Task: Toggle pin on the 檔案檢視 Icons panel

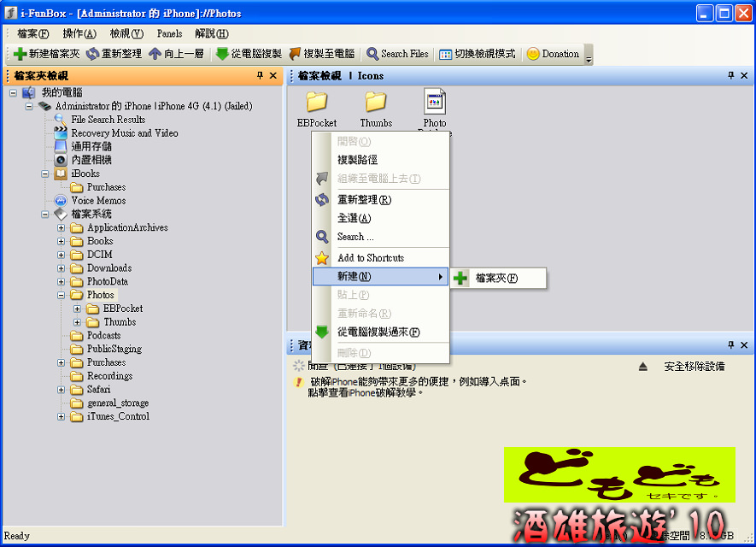Action: (731, 76)
